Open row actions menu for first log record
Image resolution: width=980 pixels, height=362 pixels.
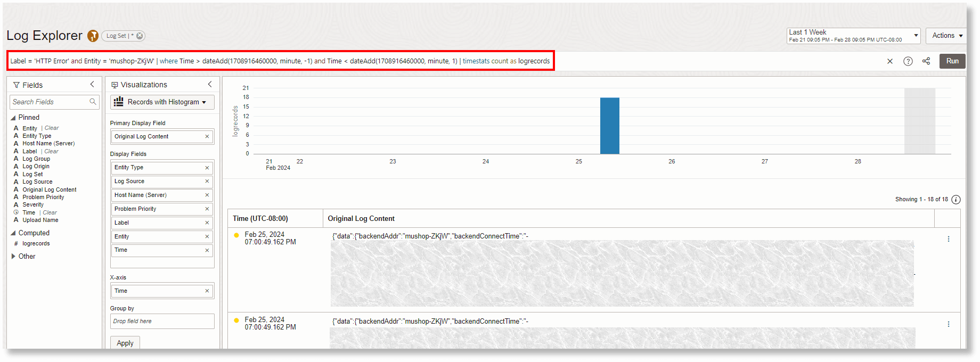[x=949, y=239]
